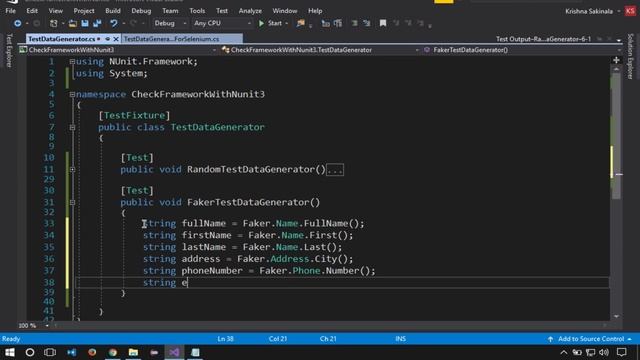
Task: Click the Find in Files toolbar icon
Action: click(301, 24)
